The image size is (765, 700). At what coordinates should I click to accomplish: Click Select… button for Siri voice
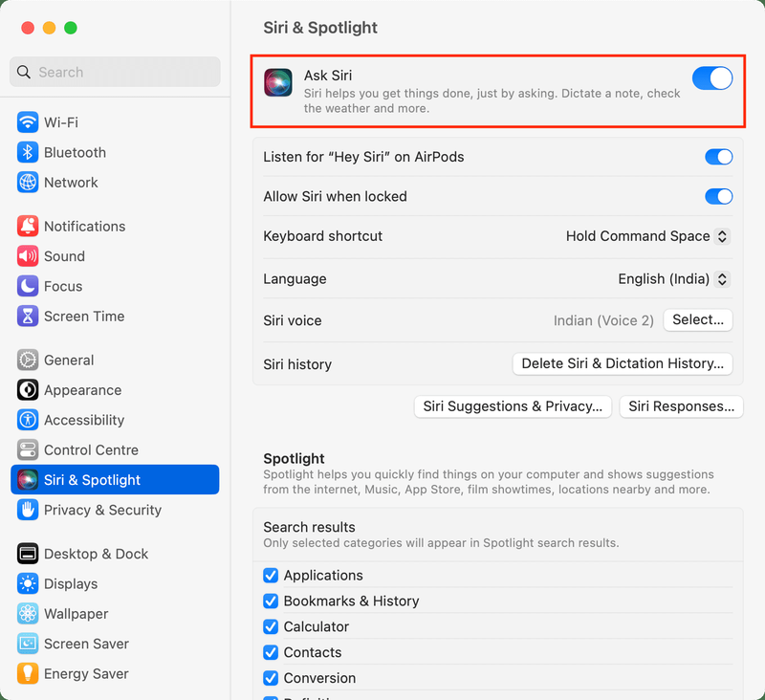(698, 320)
